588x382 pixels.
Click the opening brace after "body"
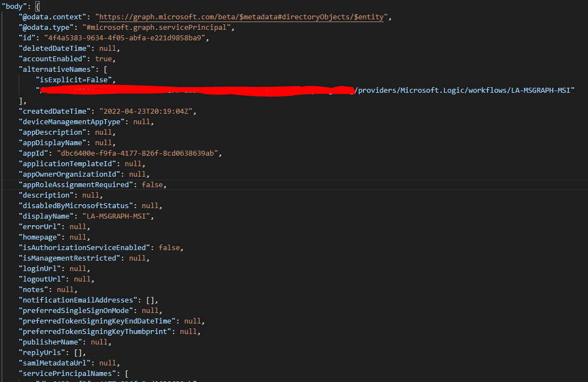(38, 7)
